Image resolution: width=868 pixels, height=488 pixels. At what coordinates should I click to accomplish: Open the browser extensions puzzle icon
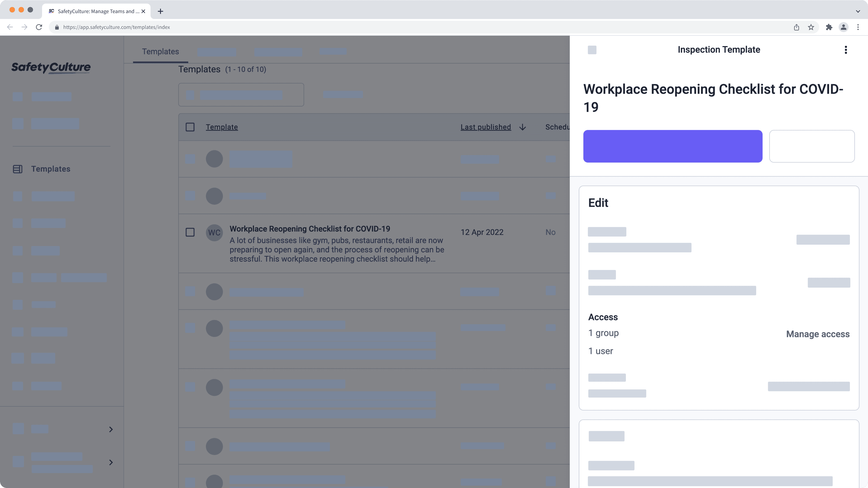point(829,27)
